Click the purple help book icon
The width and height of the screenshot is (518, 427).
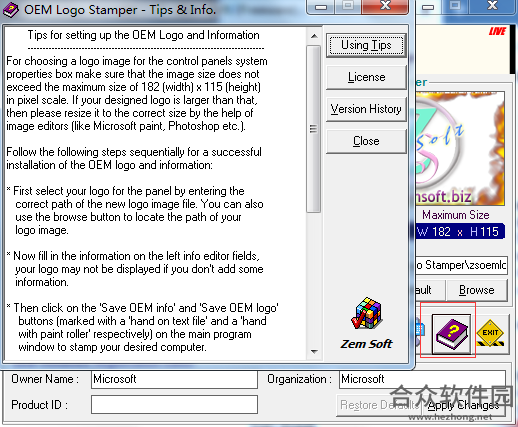(451, 334)
